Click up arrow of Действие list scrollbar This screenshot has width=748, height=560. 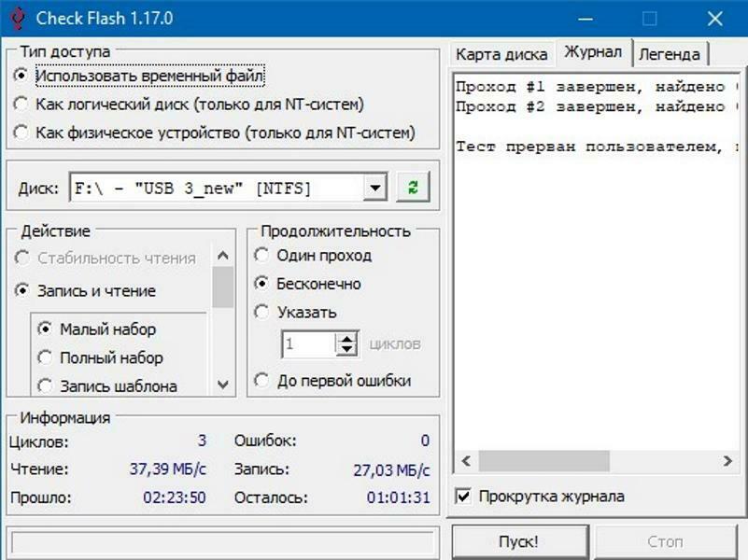223,256
